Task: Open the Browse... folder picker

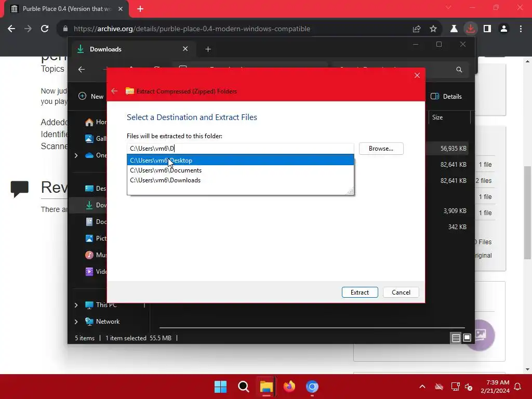Action: coord(381,149)
